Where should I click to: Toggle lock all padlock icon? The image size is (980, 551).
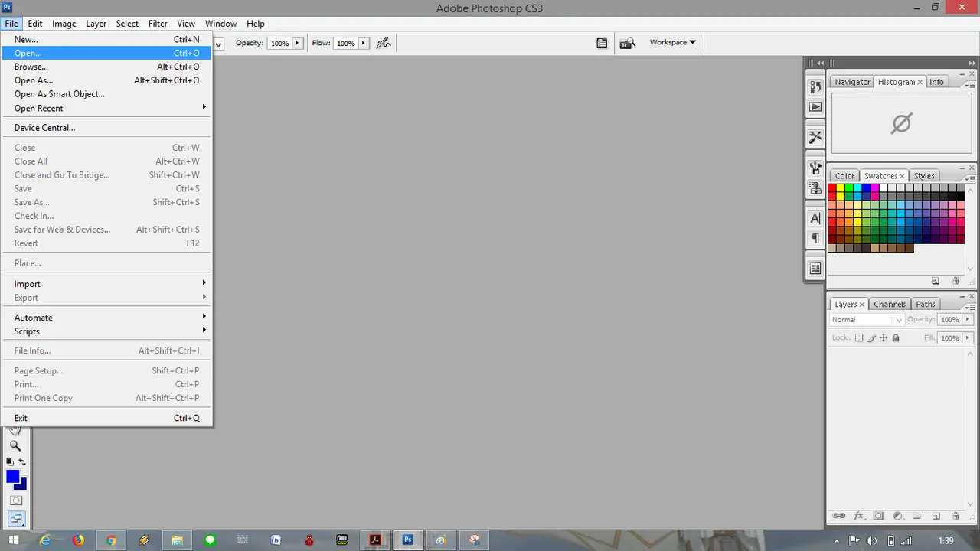(896, 337)
